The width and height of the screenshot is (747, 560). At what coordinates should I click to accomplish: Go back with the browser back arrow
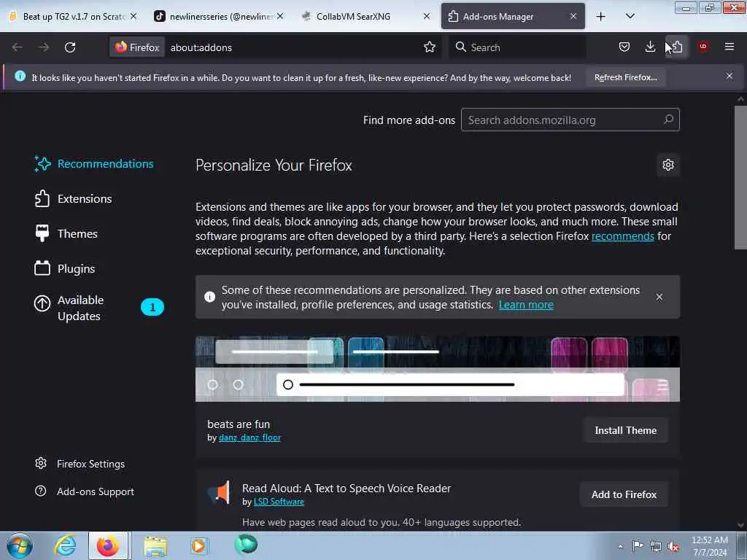click(x=18, y=47)
